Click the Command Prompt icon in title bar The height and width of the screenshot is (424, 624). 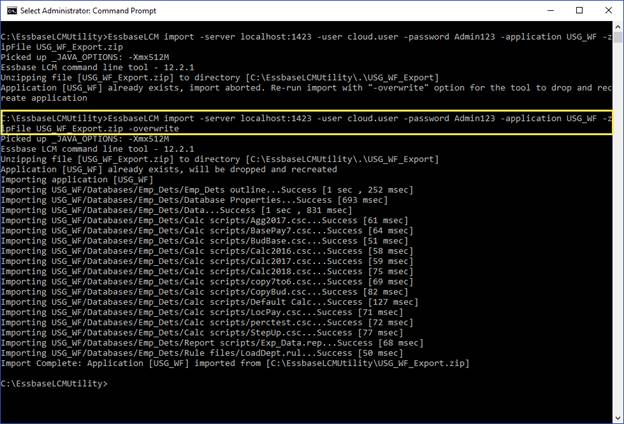[11, 10]
